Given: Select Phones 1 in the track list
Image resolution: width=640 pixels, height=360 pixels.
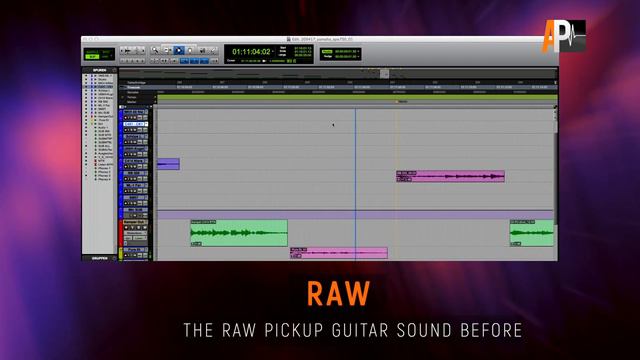Looking at the screenshot, I should point(104,168).
